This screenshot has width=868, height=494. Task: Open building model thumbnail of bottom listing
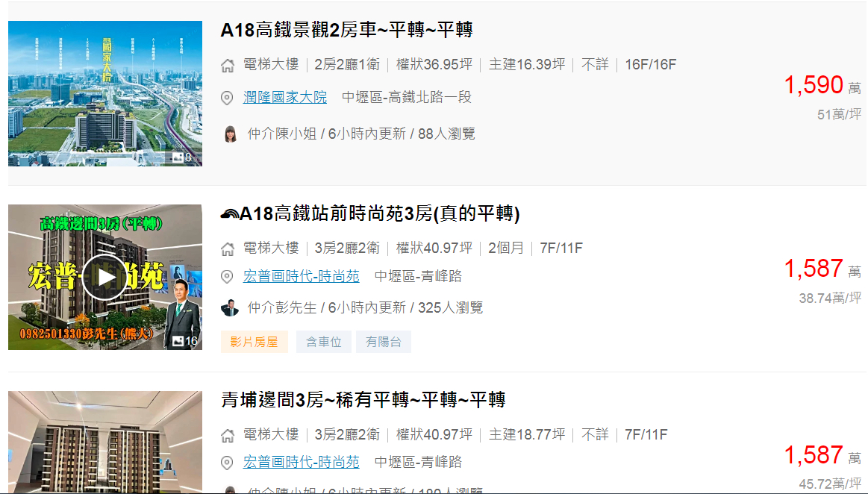pos(105,442)
